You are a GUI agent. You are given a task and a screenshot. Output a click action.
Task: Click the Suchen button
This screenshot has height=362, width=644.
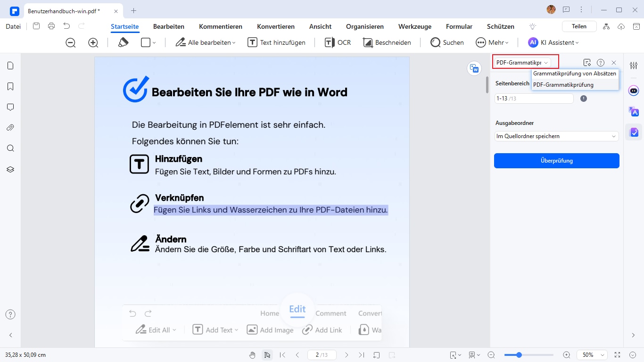[447, 42]
